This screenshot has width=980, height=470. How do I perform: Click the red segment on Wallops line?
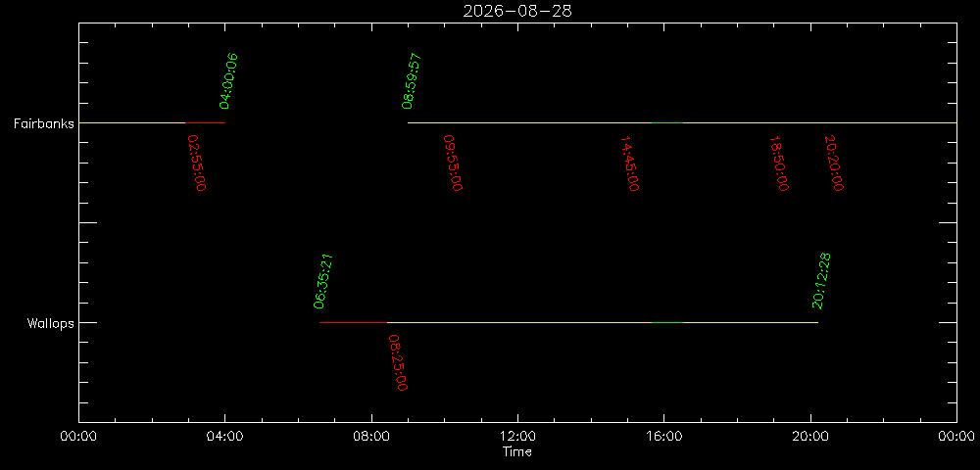(x=353, y=323)
